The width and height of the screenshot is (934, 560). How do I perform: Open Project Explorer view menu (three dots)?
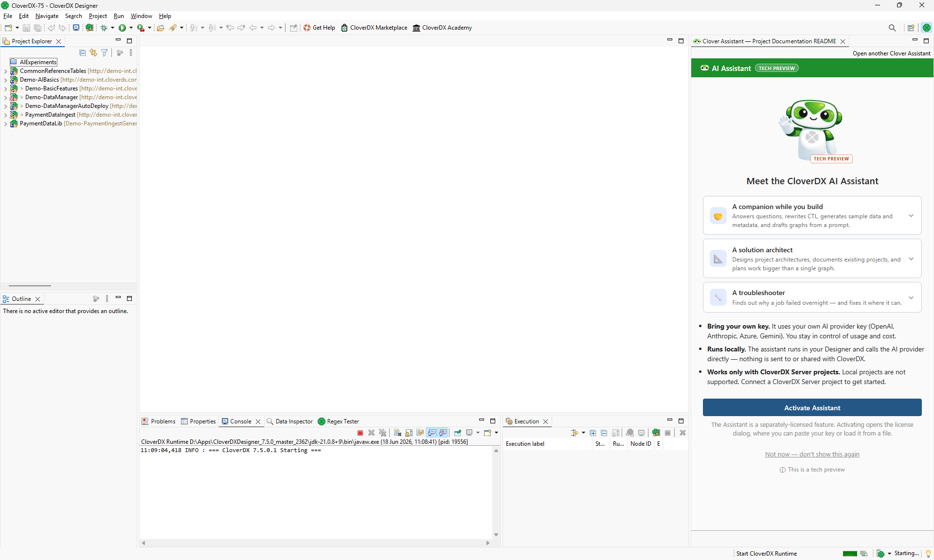point(131,52)
